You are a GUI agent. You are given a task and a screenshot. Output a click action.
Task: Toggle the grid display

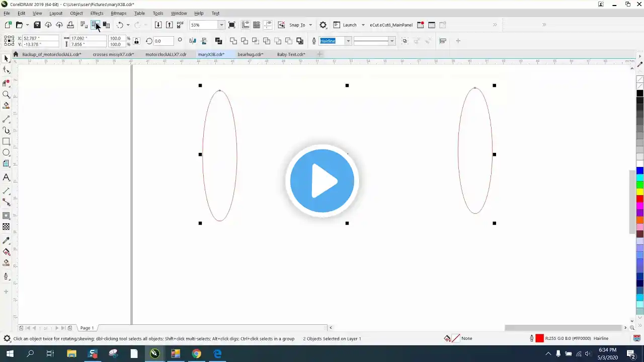(257, 25)
